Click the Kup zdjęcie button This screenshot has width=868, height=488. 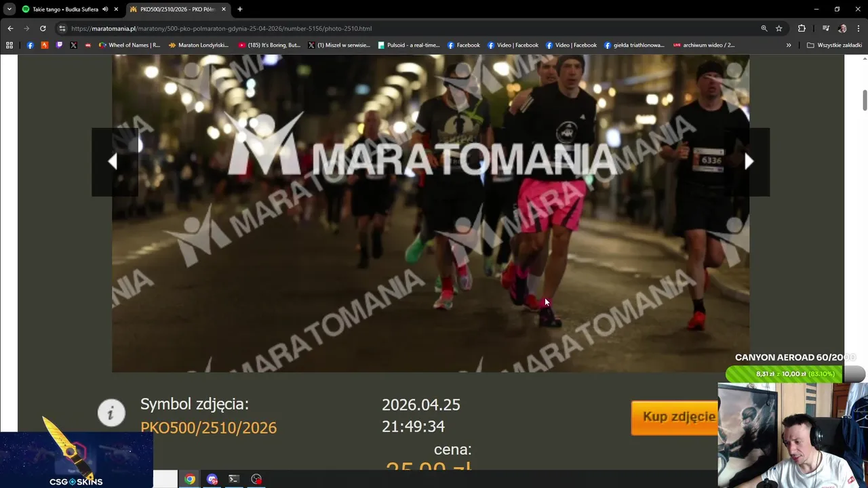674,418
